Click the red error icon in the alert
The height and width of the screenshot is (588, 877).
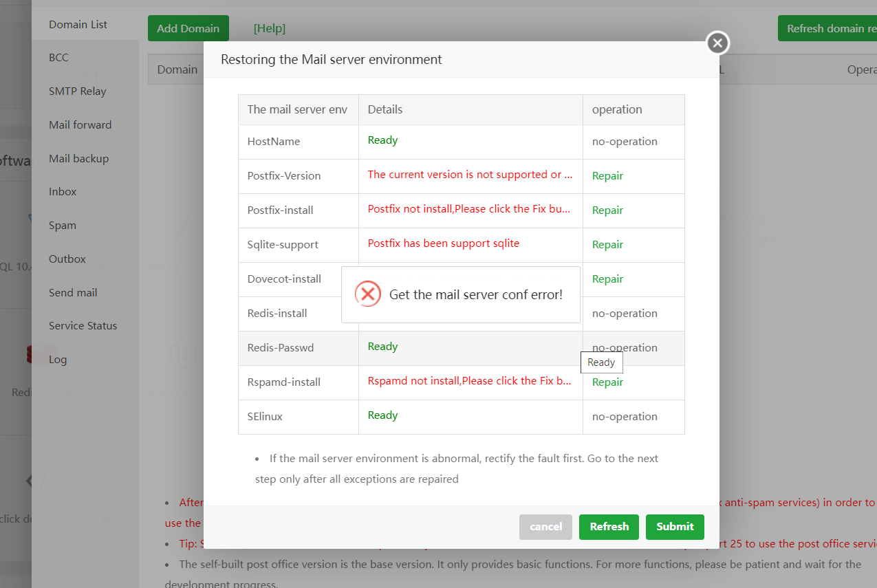point(368,294)
